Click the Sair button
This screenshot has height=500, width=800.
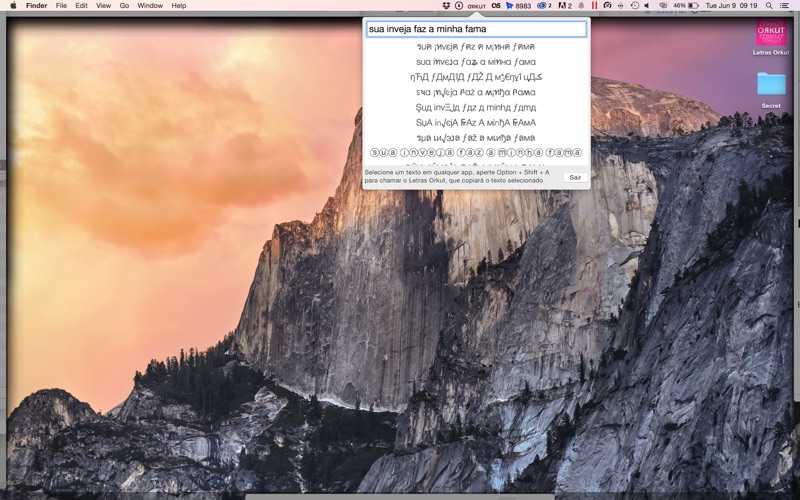point(576,178)
